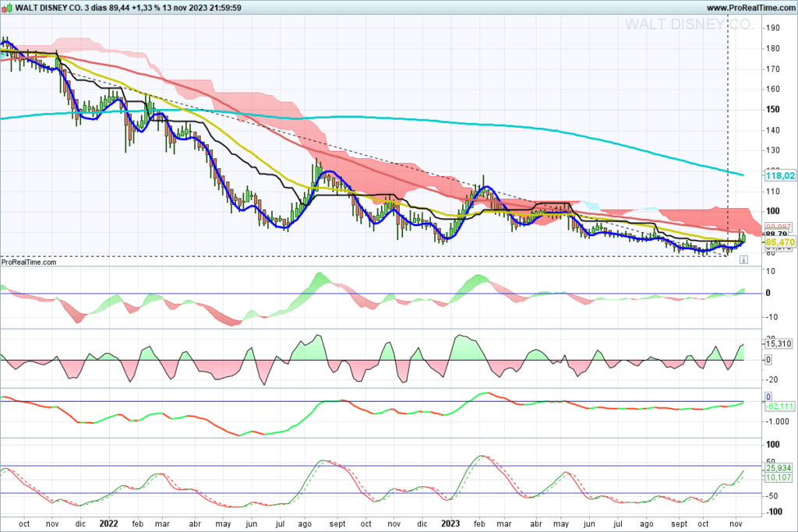Click the green -62,111 indicator value label
This screenshot has height=532, width=798.
tap(779, 406)
